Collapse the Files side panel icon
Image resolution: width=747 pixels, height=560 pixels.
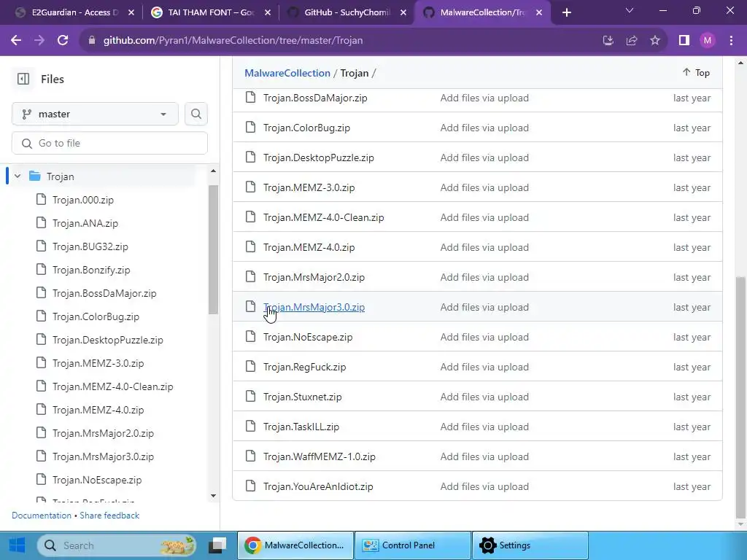[23, 79]
